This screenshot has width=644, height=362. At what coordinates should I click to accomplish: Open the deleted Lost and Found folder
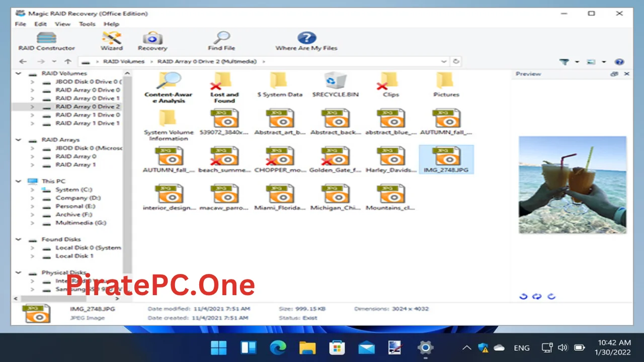[x=224, y=87]
